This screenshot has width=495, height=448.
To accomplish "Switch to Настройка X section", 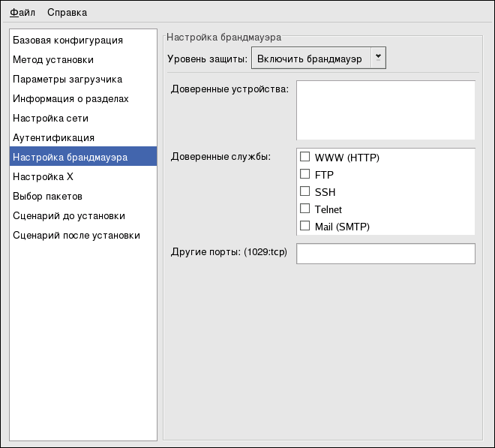I will click(x=43, y=176).
